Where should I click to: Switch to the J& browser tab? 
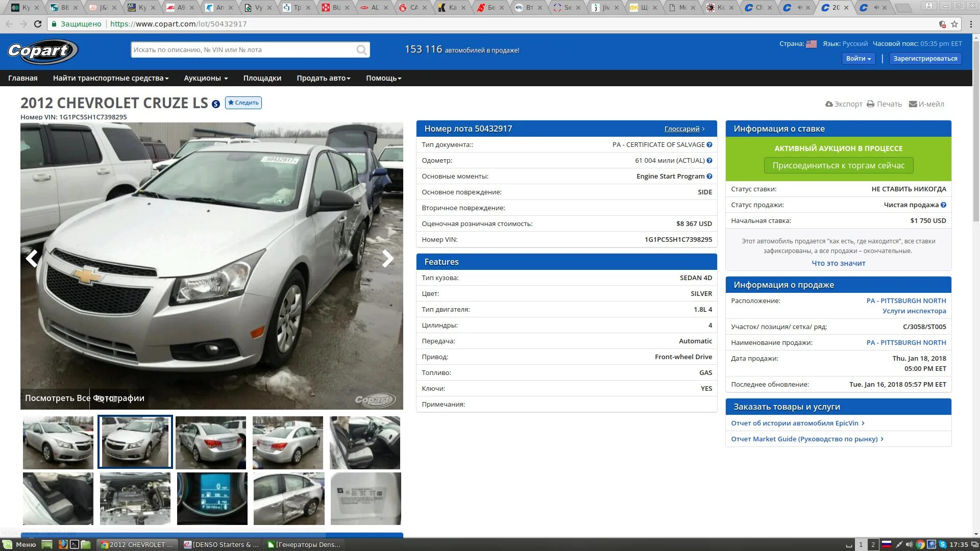(x=103, y=8)
